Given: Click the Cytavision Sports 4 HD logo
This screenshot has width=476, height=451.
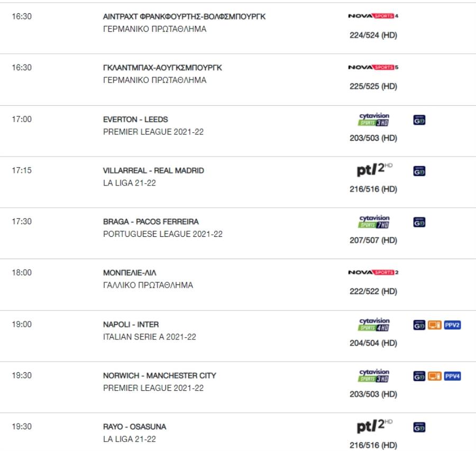Looking at the screenshot, I should 374,325.
